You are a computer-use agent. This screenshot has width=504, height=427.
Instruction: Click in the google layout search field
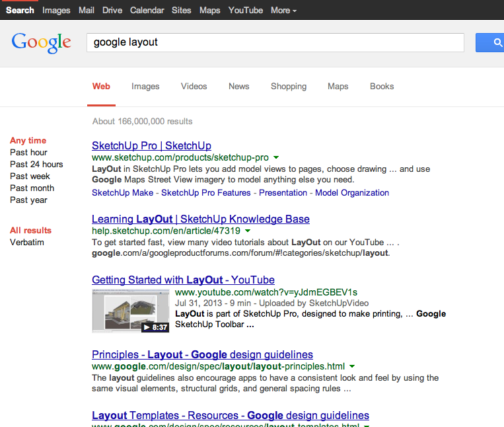click(x=275, y=42)
